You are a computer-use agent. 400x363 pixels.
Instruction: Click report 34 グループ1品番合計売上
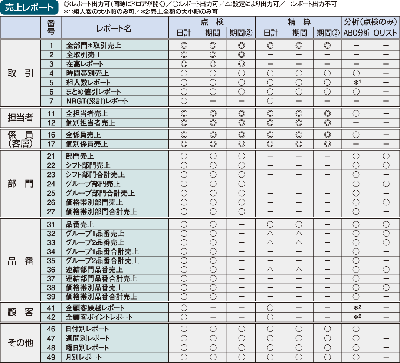pyautogui.click(x=103, y=251)
